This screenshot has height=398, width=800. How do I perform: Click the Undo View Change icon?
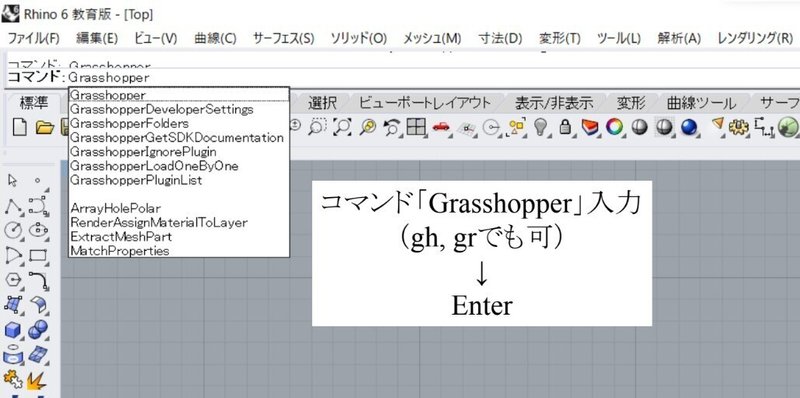[392, 127]
